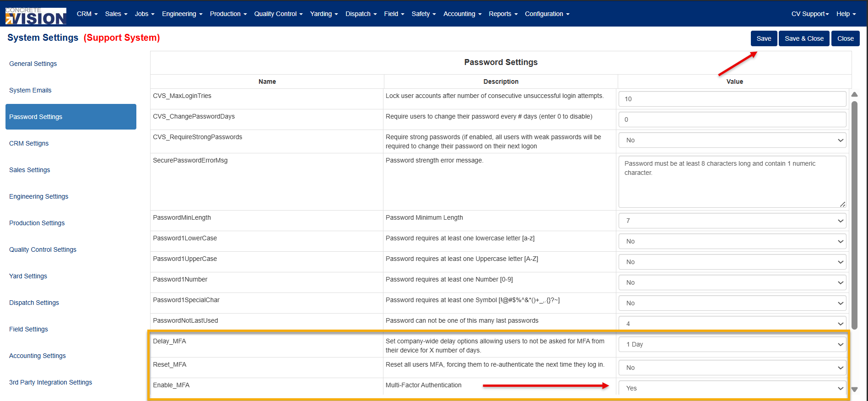Select the Password Settings tab
The image size is (868, 401).
tap(71, 117)
